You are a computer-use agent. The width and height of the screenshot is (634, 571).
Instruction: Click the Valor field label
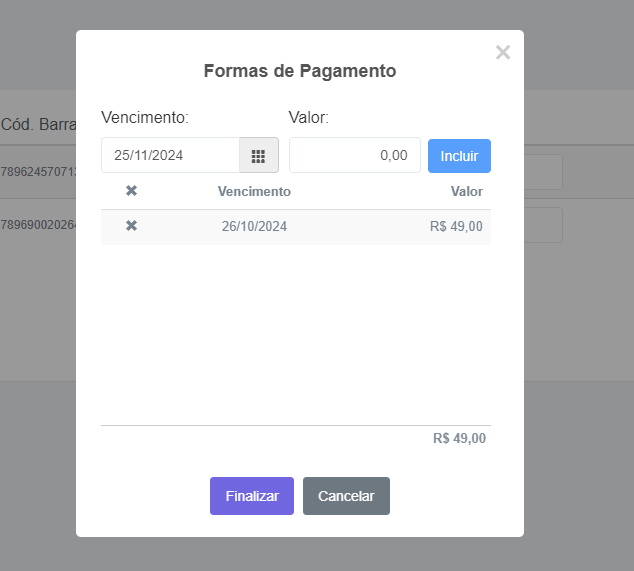tap(309, 118)
